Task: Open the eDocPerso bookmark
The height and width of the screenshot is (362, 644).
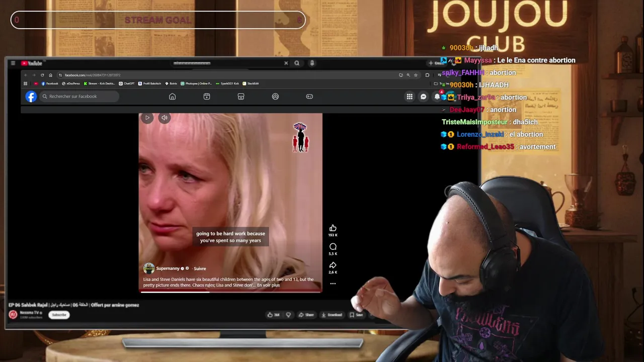Action: (71, 83)
